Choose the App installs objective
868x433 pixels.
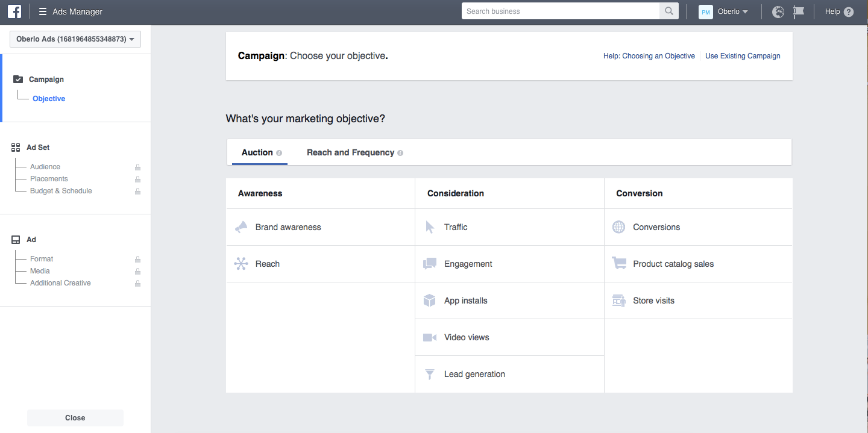point(509,301)
